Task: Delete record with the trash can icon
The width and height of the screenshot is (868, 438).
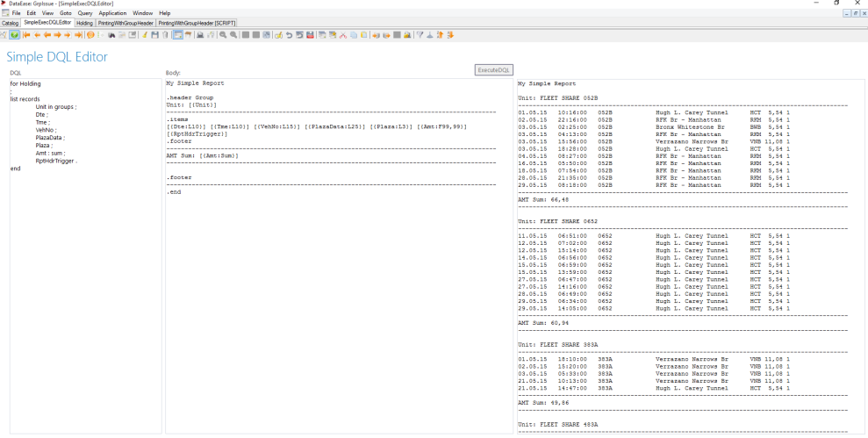Action: (x=165, y=34)
